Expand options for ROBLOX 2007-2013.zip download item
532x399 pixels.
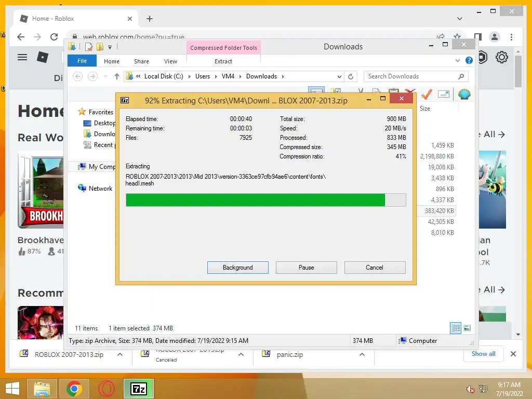pyautogui.click(x=120, y=354)
